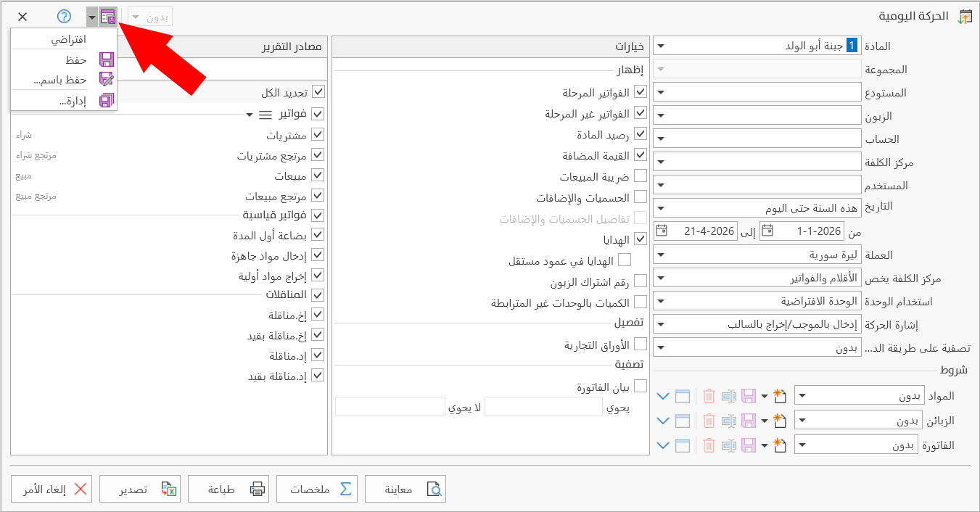This screenshot has width=980, height=512.
Task: Open the العملة currency dropdown
Action: pos(758,255)
